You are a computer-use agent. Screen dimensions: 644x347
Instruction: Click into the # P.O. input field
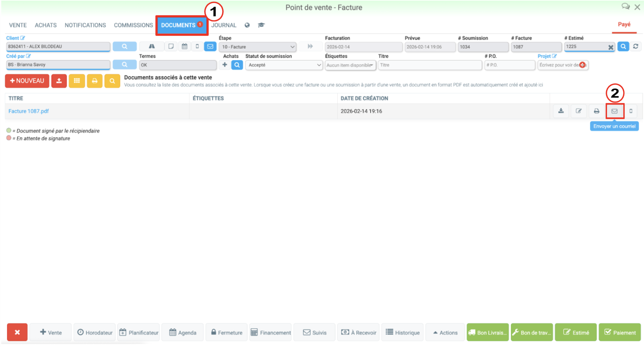[x=510, y=65]
